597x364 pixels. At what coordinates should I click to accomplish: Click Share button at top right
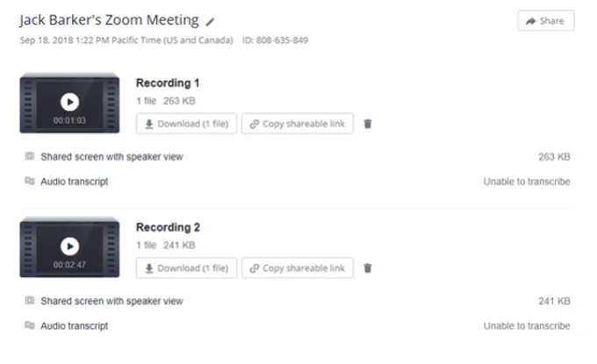point(545,20)
